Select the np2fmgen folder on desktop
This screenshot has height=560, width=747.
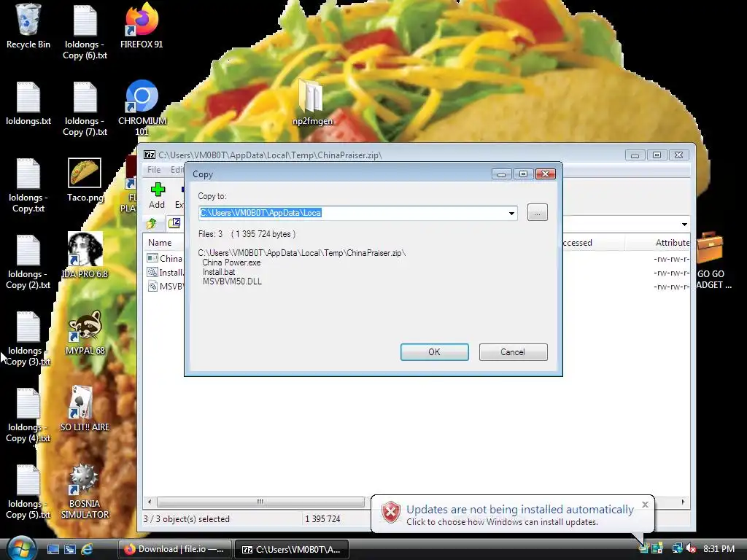tap(312, 102)
